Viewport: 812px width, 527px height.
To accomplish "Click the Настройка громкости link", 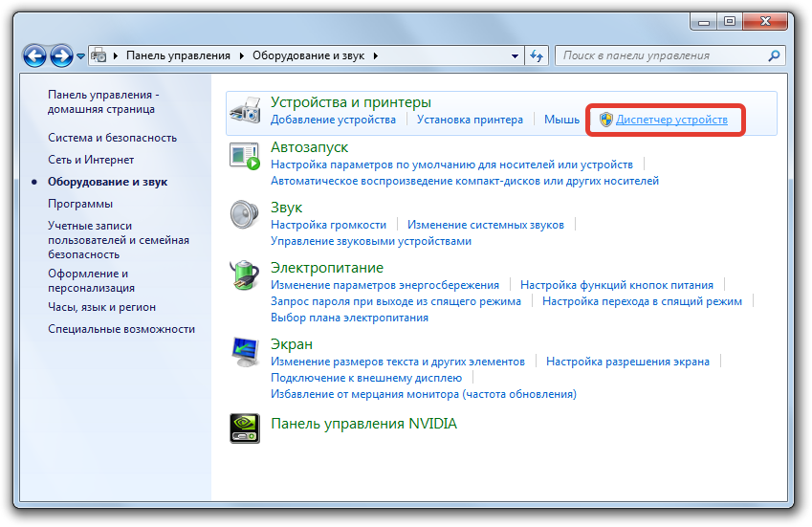I will click(x=328, y=225).
